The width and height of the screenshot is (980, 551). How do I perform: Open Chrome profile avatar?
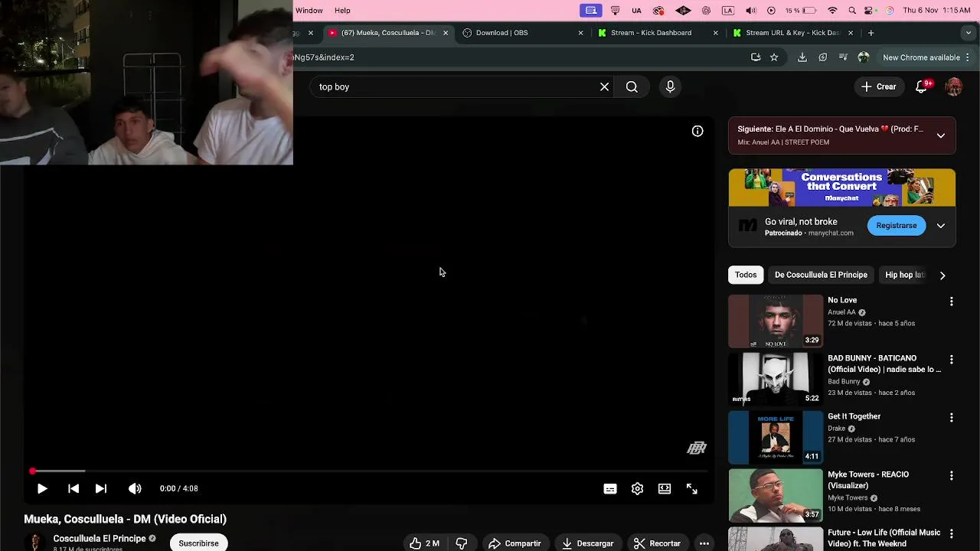click(x=864, y=57)
